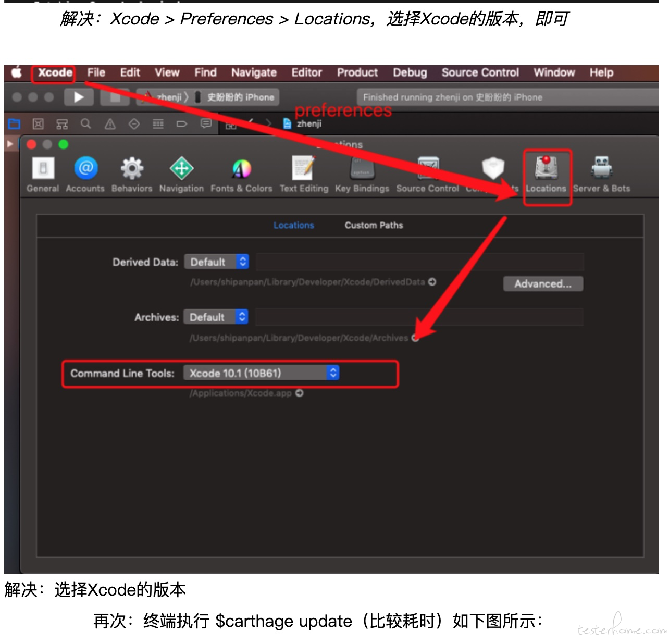
Task: Open the Help menu
Action: [601, 72]
